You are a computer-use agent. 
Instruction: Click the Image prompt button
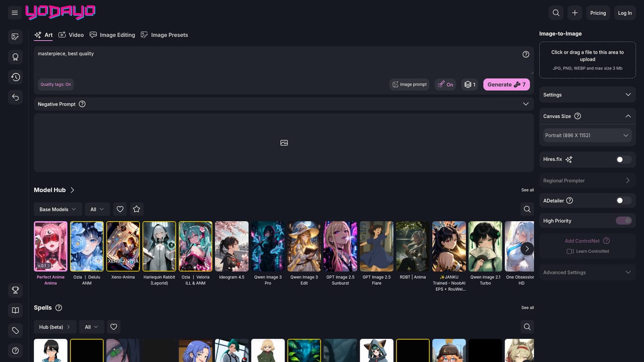[409, 84]
